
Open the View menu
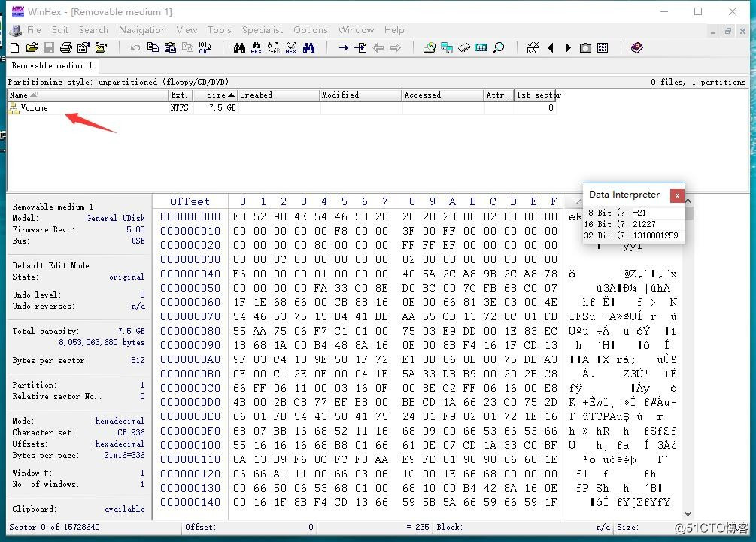click(187, 30)
